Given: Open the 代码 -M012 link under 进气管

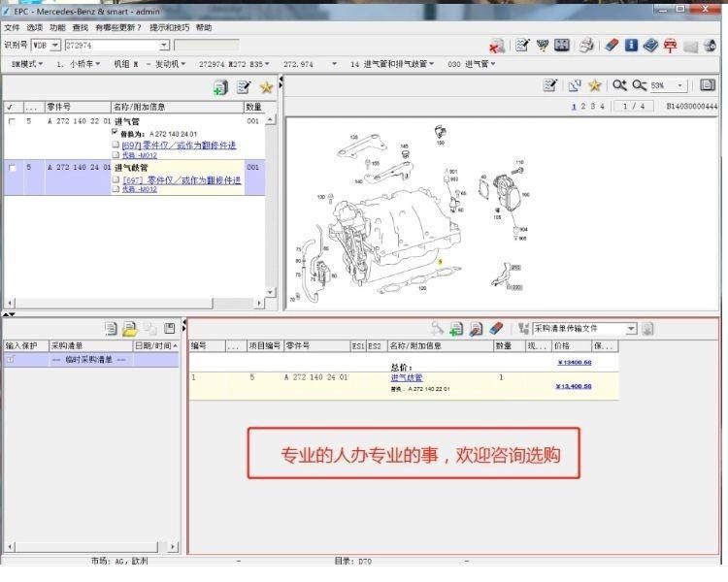Looking at the screenshot, I should click(x=139, y=155).
